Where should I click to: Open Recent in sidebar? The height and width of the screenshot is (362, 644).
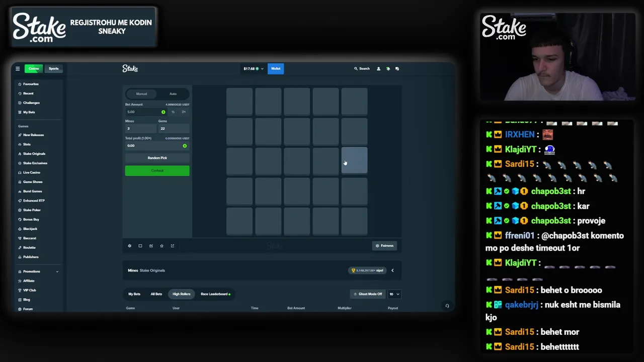26,94
